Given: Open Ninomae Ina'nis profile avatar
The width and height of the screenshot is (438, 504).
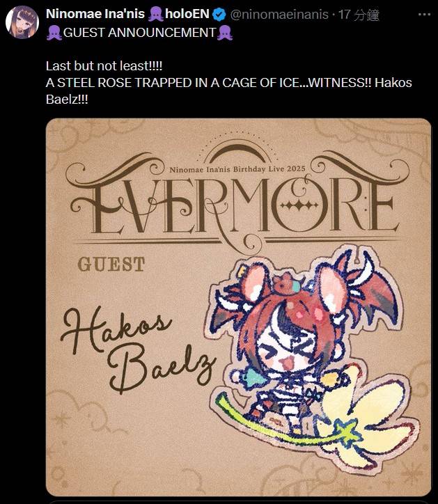Looking at the screenshot, I should 22,22.
